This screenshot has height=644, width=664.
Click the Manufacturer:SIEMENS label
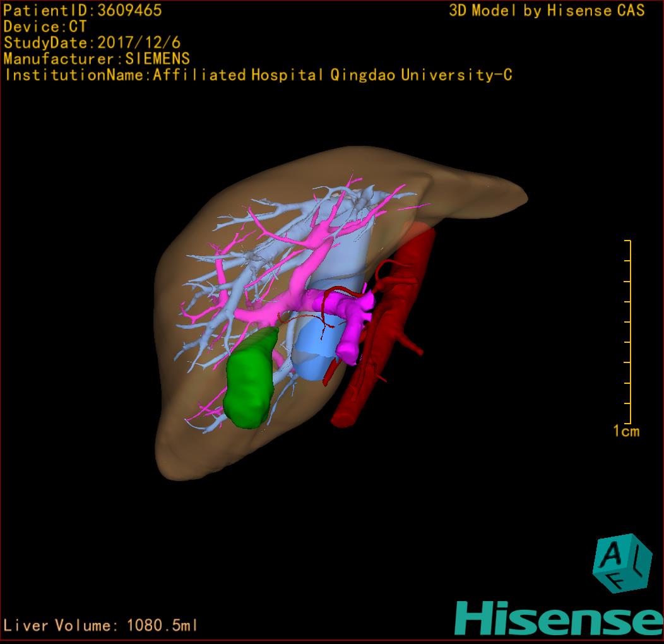tap(97, 59)
